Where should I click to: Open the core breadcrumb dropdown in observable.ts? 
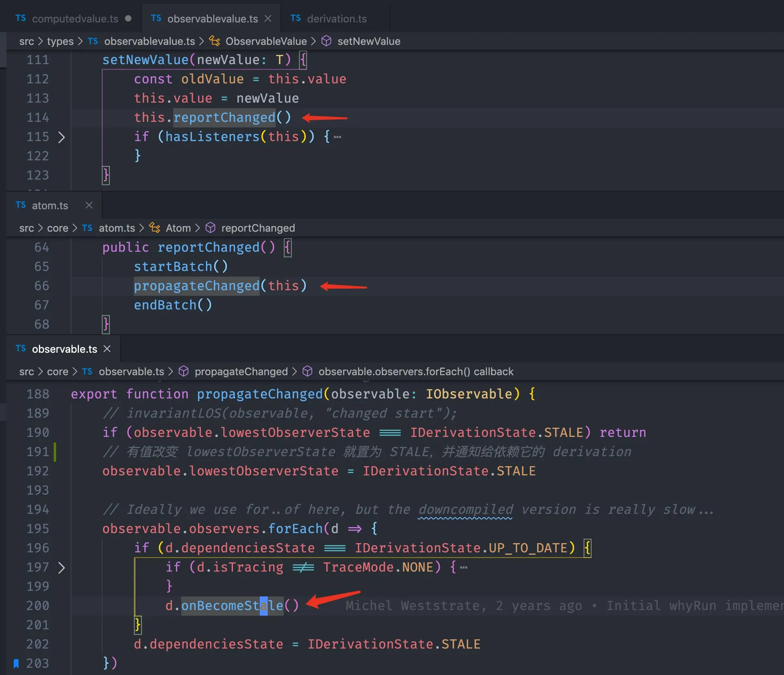58,371
